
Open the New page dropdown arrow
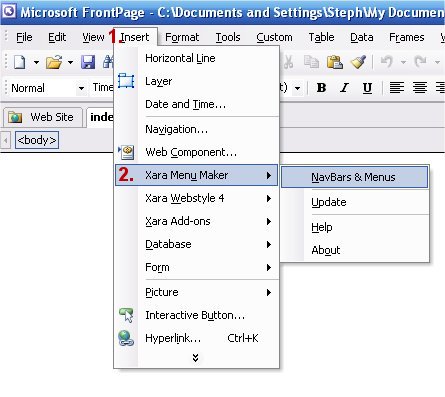tap(36, 62)
